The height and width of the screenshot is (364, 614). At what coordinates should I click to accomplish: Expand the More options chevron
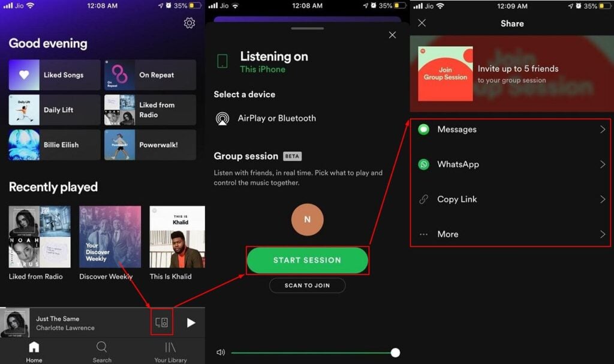(x=603, y=234)
